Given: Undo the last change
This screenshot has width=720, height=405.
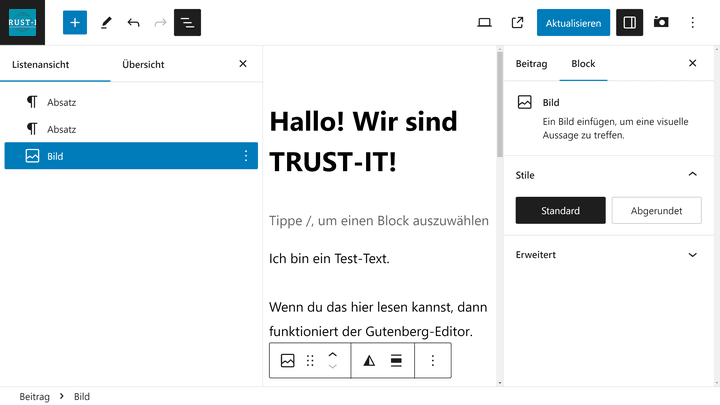Looking at the screenshot, I should click(x=133, y=22).
